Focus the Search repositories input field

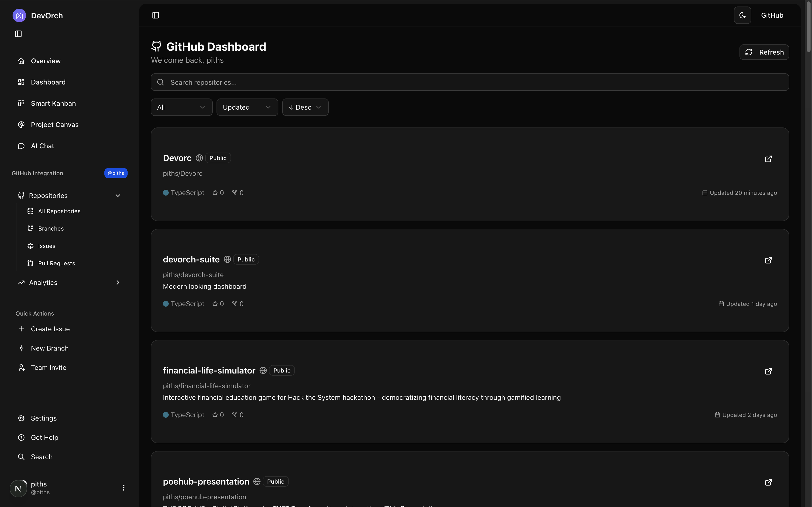[x=470, y=83]
